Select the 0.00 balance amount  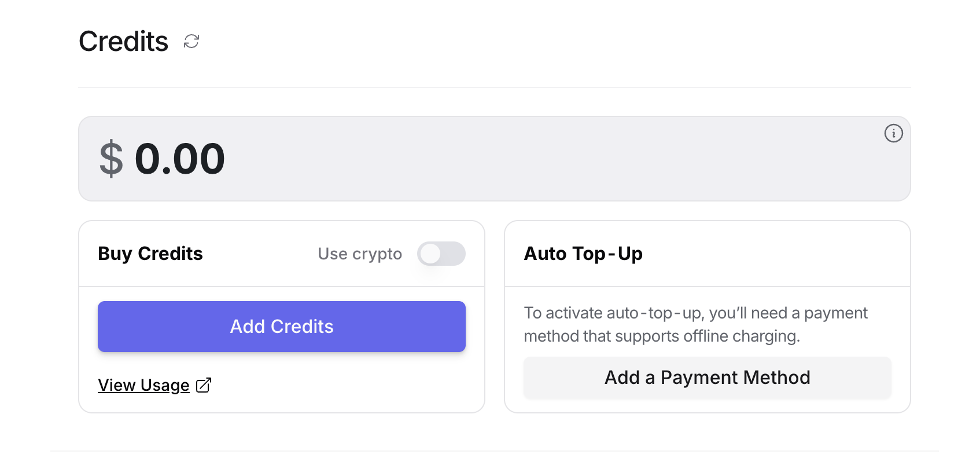(179, 159)
